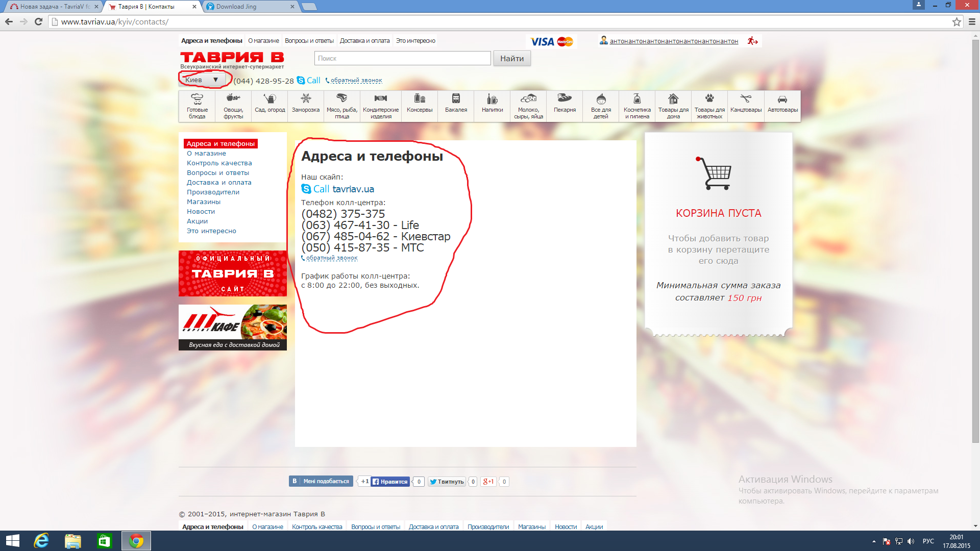980x551 pixels.
Task: Open the Готовые блюда category icon
Action: click(197, 106)
